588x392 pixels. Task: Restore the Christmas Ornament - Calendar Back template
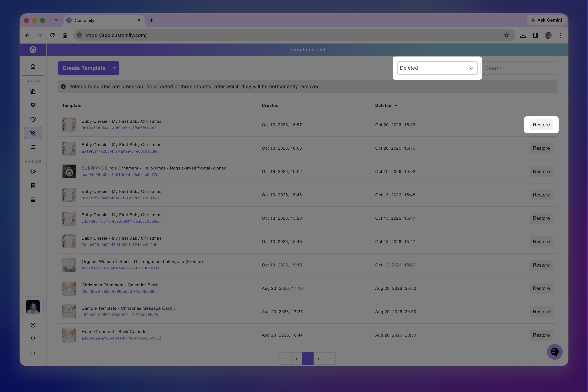541,288
